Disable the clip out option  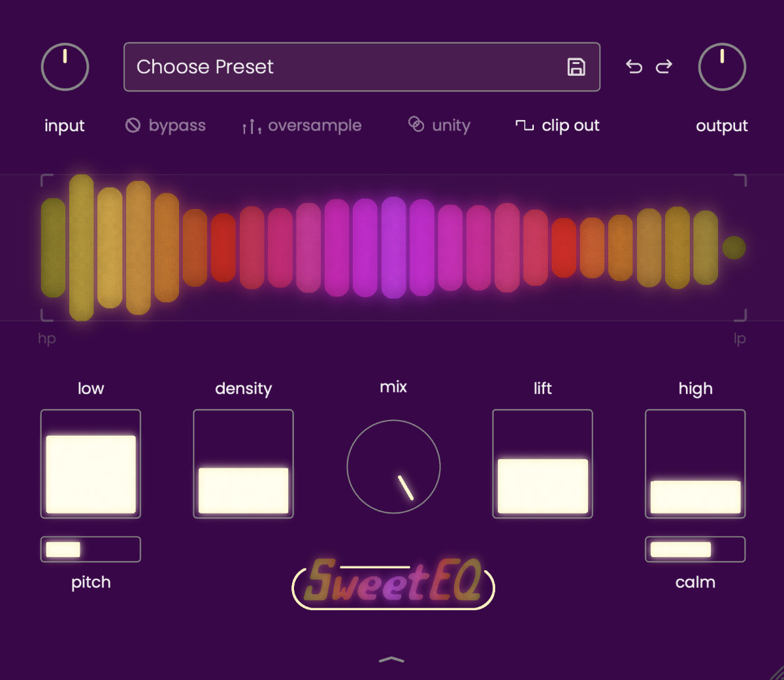point(558,125)
